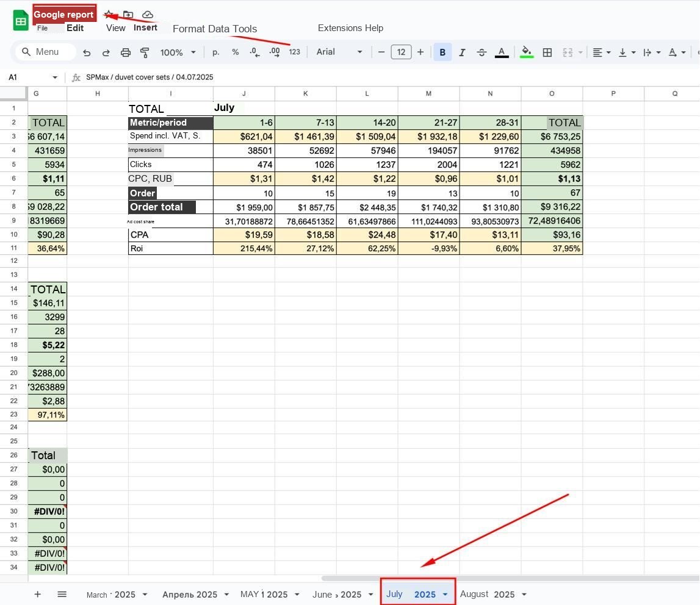The width and height of the screenshot is (700, 605).
Task: Open the Arial font dropdown
Action: click(x=339, y=52)
